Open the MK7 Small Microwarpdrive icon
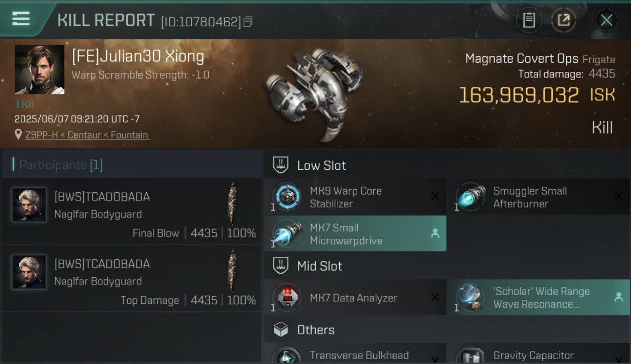631x364 pixels. (286, 234)
